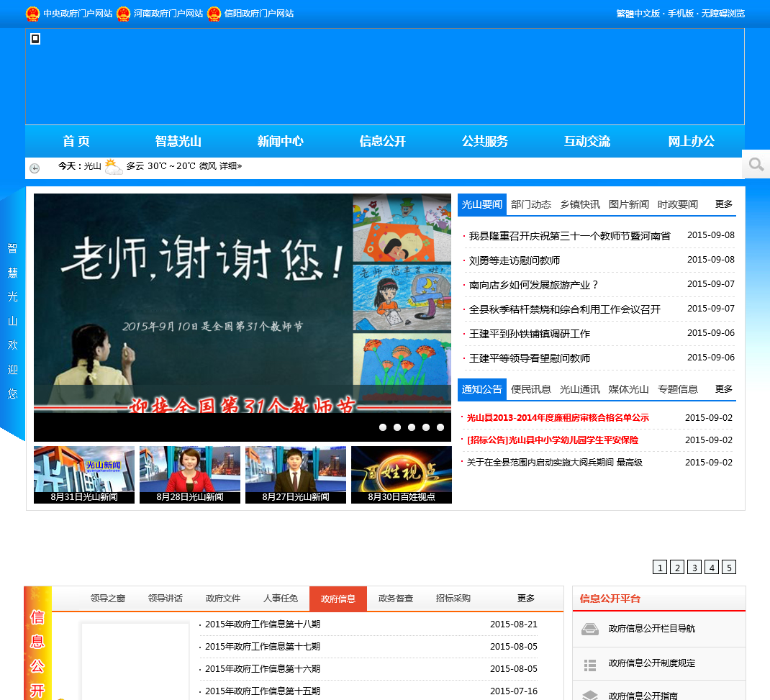Click icon next to 政府信息公开栏目导航
This screenshot has width=770, height=700.
click(590, 629)
